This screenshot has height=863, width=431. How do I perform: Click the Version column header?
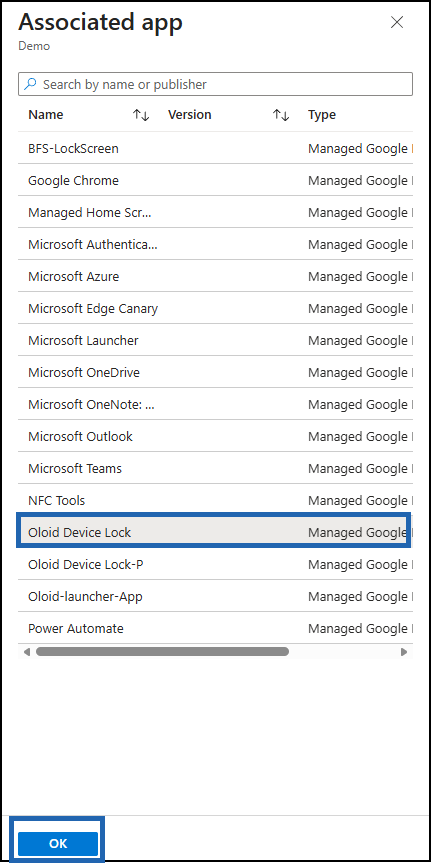(189, 115)
